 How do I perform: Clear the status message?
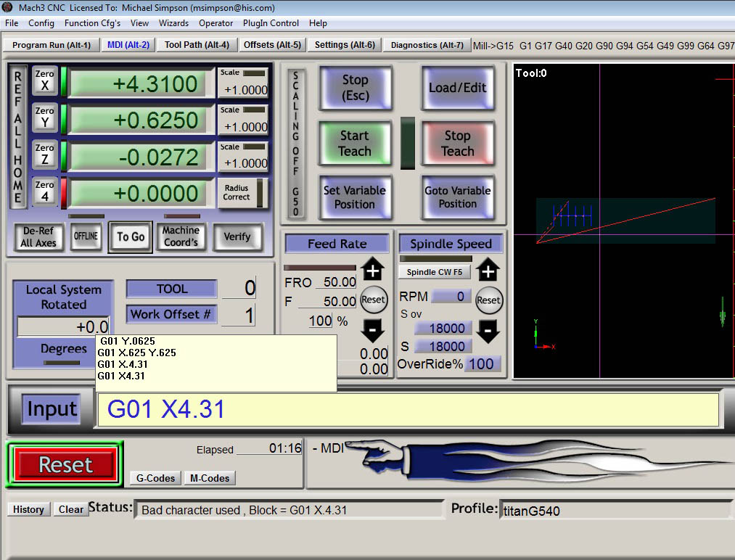coord(71,509)
